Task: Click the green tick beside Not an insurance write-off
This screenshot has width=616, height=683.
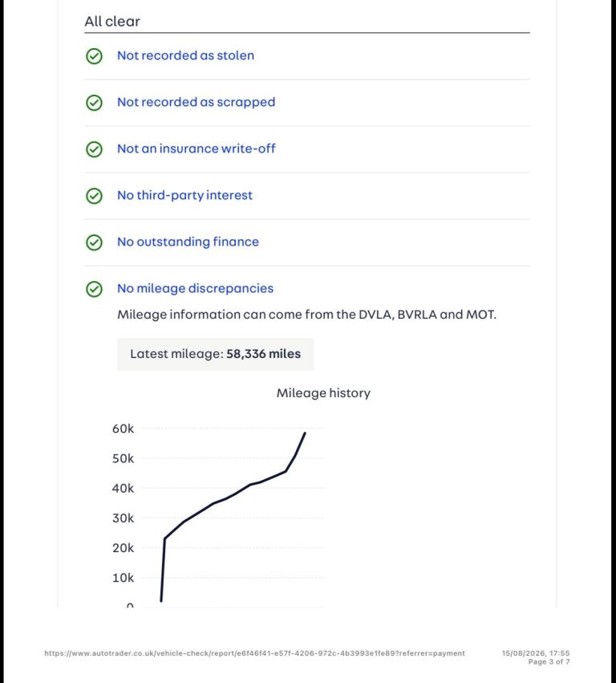Action: 94,149
